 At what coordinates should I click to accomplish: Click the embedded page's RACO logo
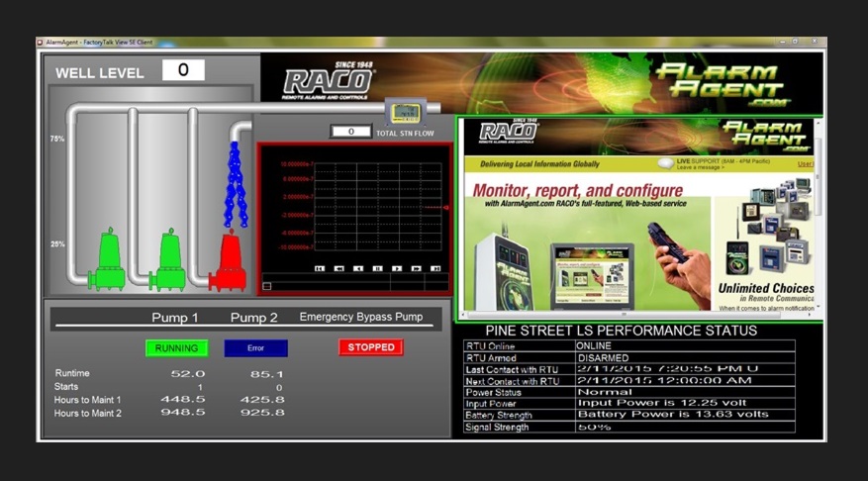[508, 132]
